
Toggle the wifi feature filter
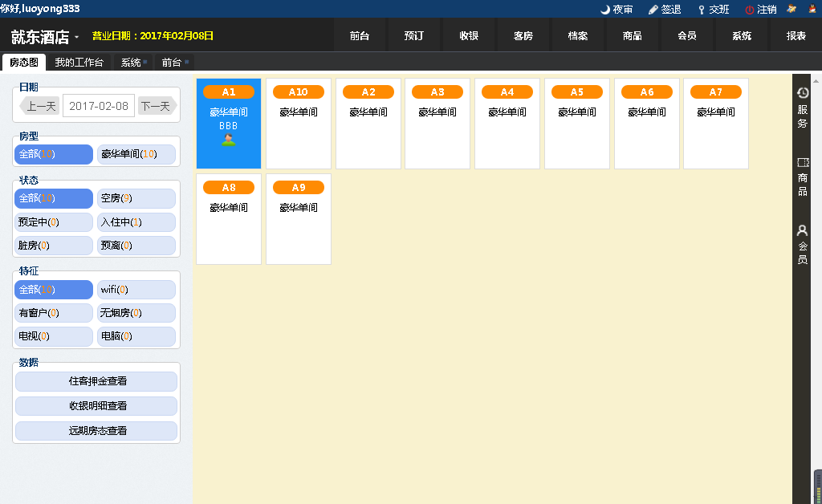tap(136, 290)
